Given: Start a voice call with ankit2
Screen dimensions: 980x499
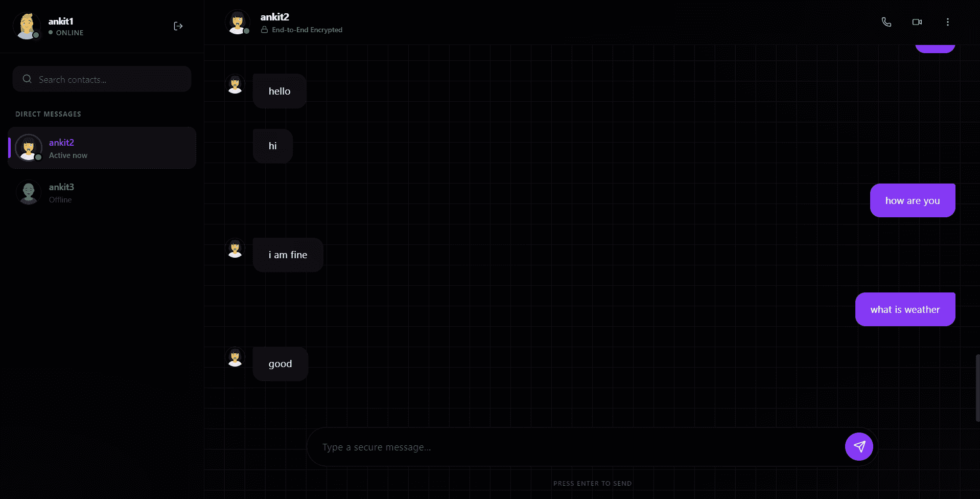Looking at the screenshot, I should [x=886, y=22].
